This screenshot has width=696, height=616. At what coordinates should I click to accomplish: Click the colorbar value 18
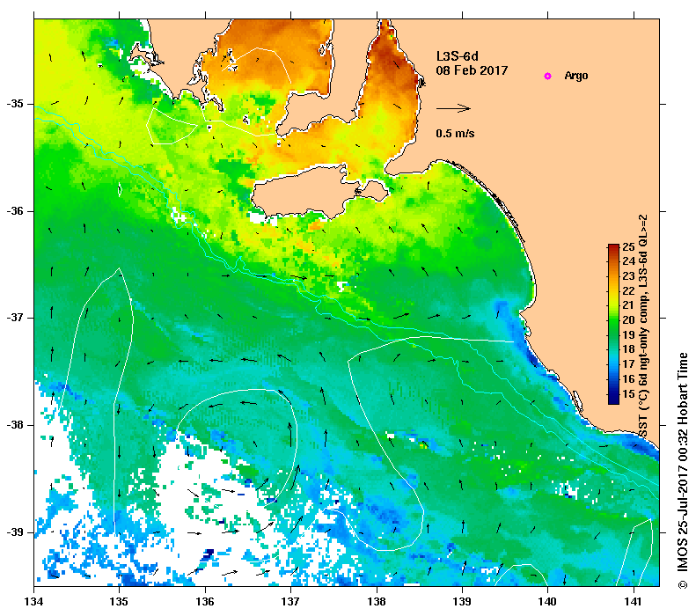628,348
